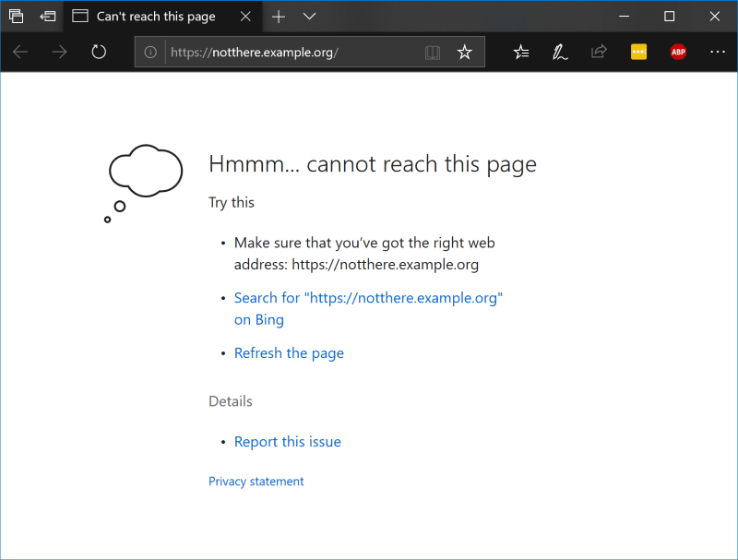Share this page using the share icon
This screenshot has height=560, width=738.
pyautogui.click(x=599, y=52)
